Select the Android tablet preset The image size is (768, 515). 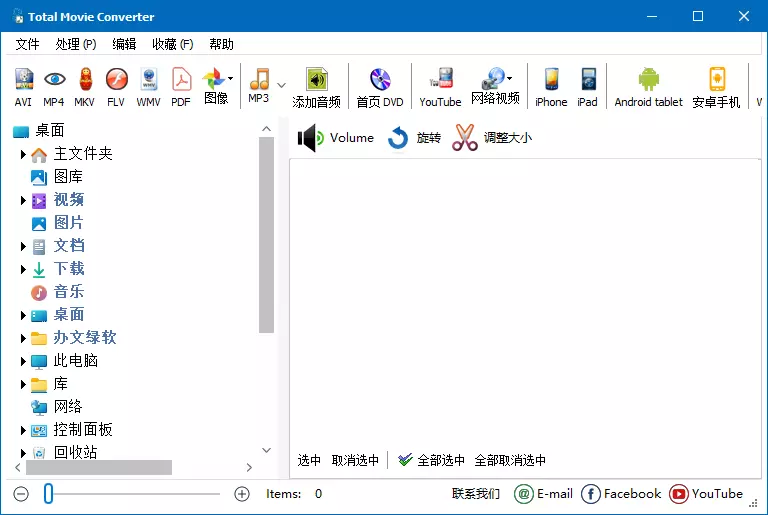tap(648, 86)
